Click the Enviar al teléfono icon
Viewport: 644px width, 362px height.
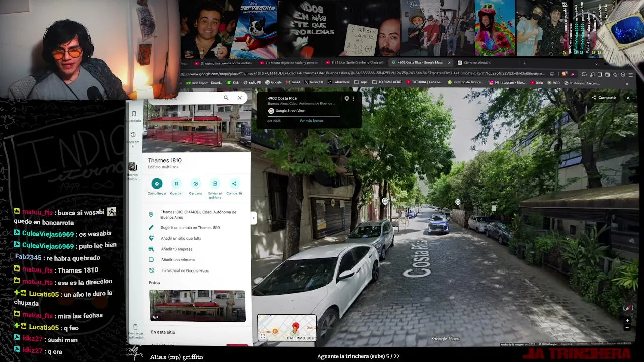click(215, 184)
